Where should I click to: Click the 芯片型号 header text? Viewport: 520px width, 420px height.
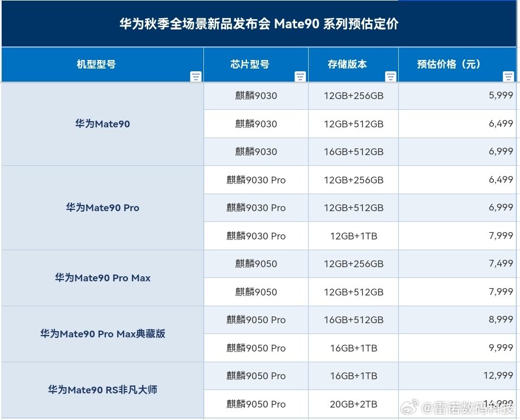250,64
